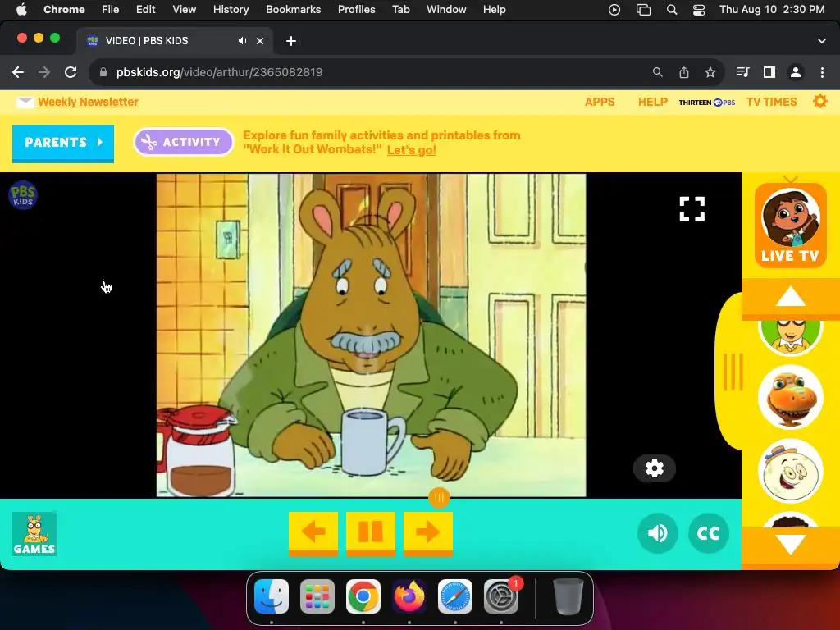
Task: Select the Arthur show icon in sidebar
Action: pyautogui.click(x=790, y=336)
